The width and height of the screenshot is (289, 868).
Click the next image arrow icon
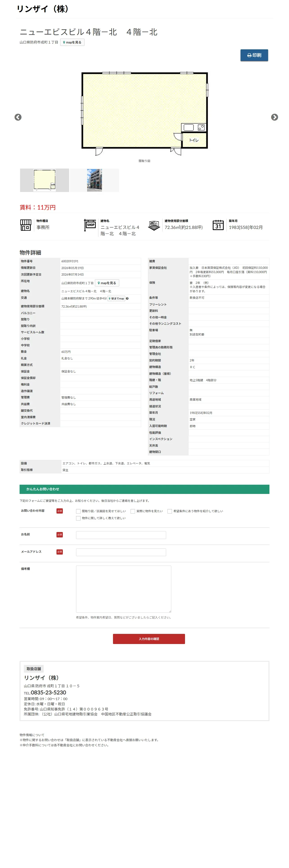point(275,117)
